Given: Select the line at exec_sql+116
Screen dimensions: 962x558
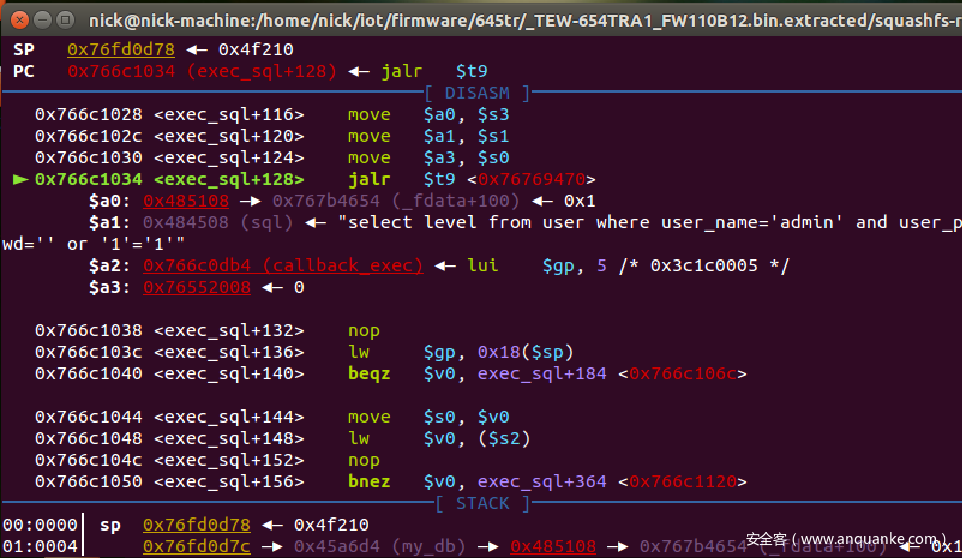Looking at the screenshot, I should (x=272, y=115).
